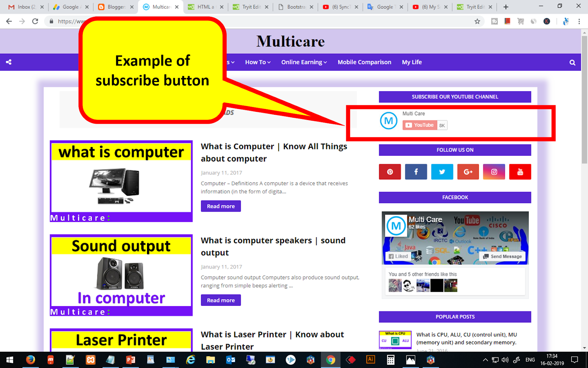Screen dimensions: 588x368
Task: Open the volume control in system tray
Action: point(505,360)
